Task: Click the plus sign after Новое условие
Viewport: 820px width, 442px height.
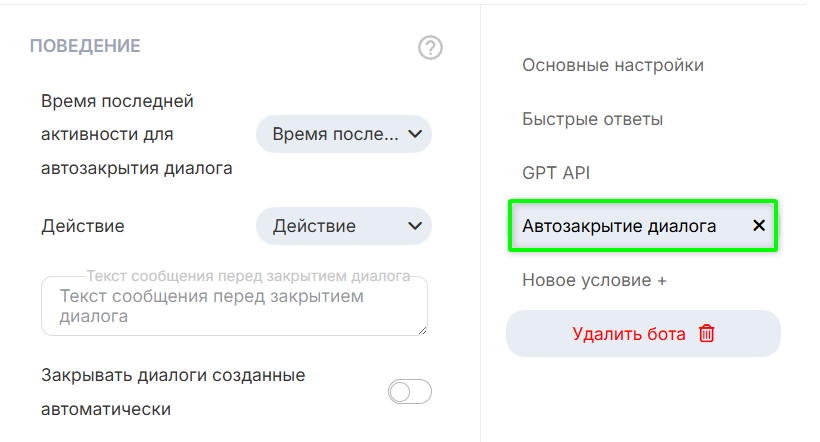Action: tap(661, 281)
